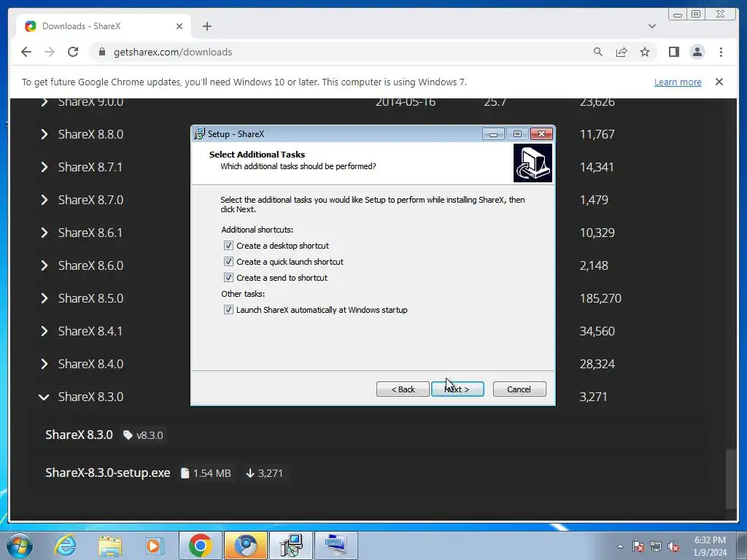747x560 pixels.
Task: Open the Windows Start menu
Action: [x=19, y=545]
